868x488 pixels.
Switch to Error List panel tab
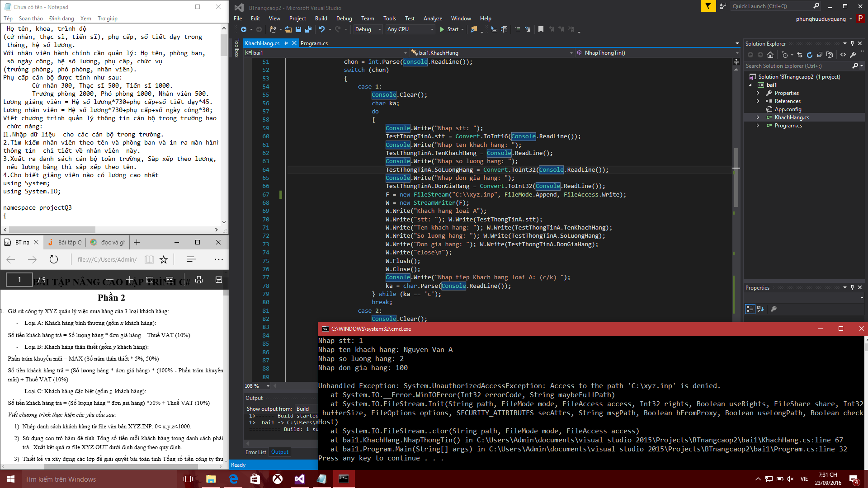tap(255, 452)
